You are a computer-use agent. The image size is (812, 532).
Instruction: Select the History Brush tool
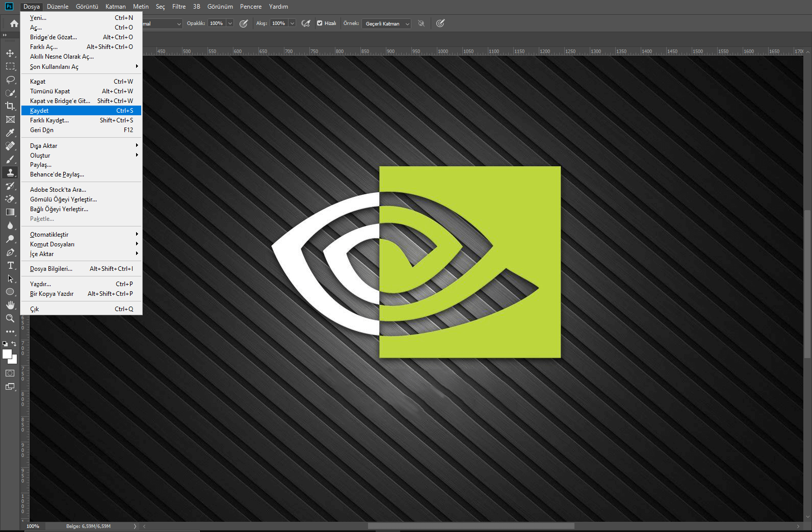(x=10, y=186)
